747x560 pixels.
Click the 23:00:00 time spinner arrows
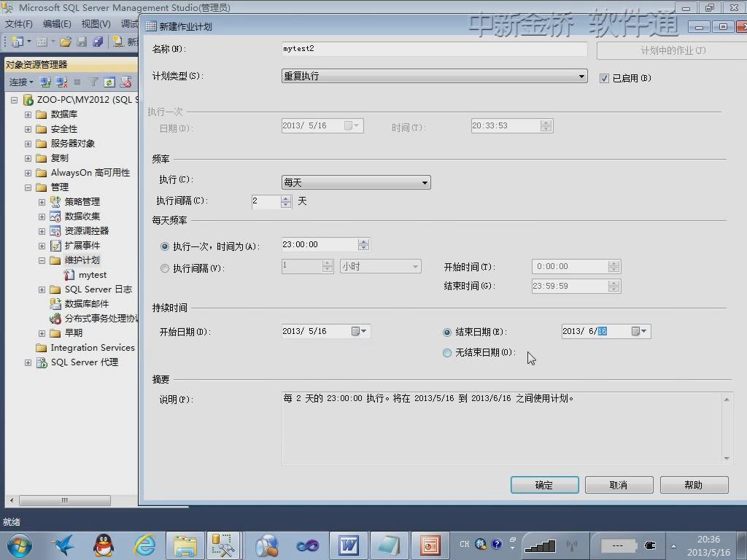coord(363,245)
